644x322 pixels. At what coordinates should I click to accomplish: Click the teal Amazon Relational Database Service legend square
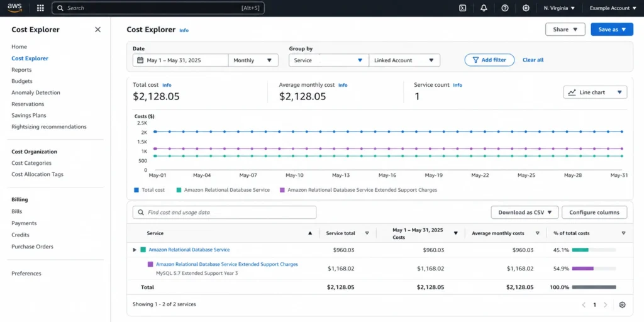179,190
